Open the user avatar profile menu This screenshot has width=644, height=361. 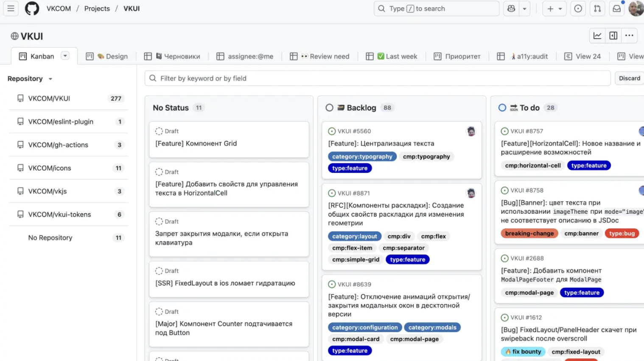(636, 8)
